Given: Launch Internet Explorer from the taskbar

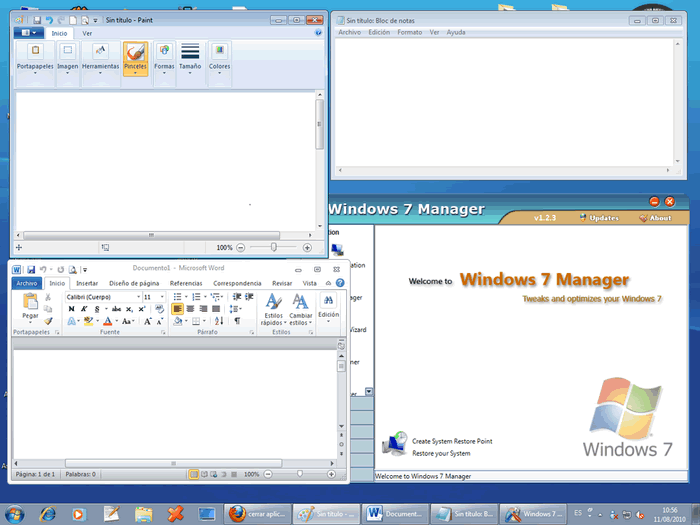Looking at the screenshot, I should pyautogui.click(x=47, y=514).
